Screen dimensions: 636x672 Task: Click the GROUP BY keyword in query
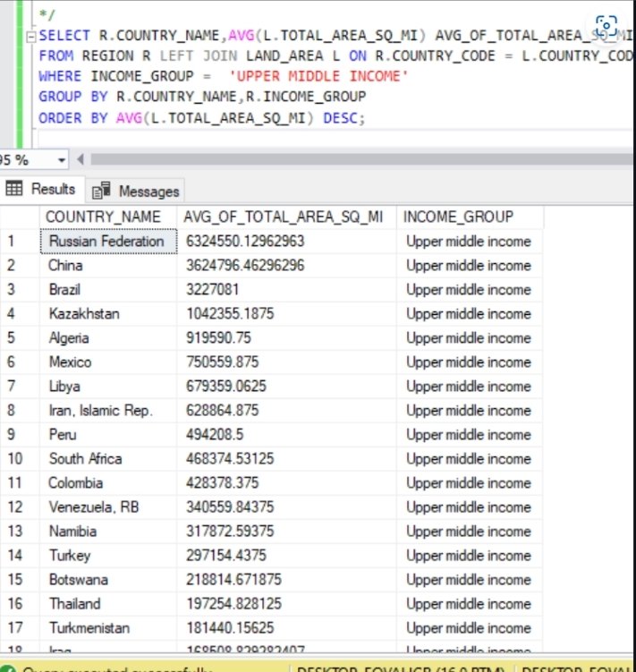[72, 97]
